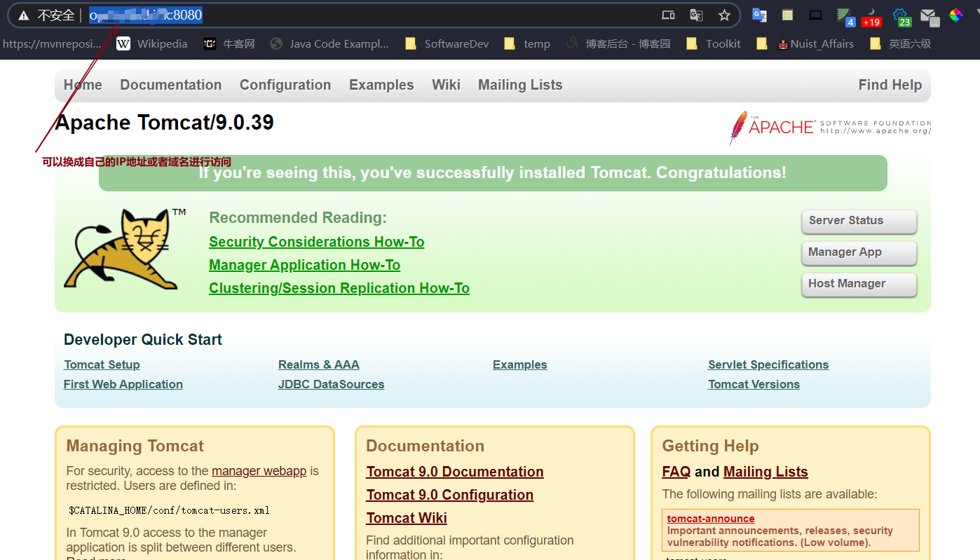
Task: Open Configuration in the navigation bar
Action: (285, 85)
